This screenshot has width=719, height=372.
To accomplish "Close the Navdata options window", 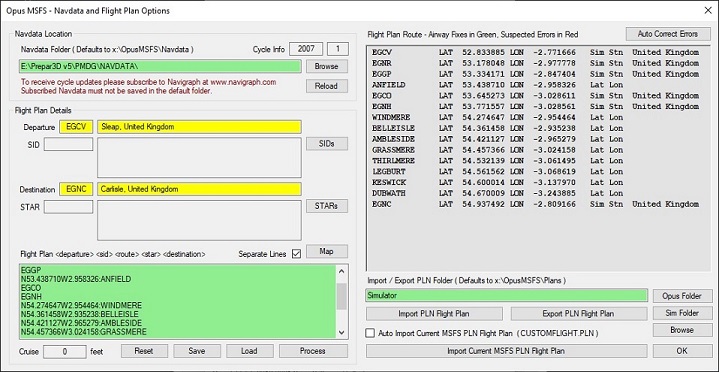I will click(x=708, y=10).
